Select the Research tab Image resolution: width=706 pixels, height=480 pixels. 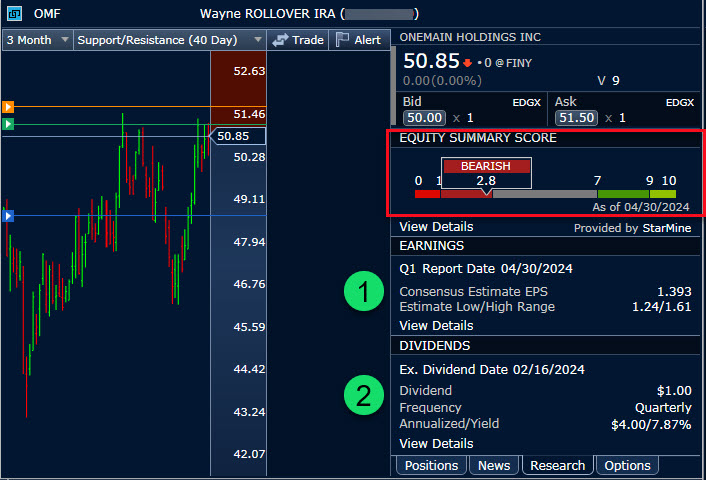pos(557,465)
